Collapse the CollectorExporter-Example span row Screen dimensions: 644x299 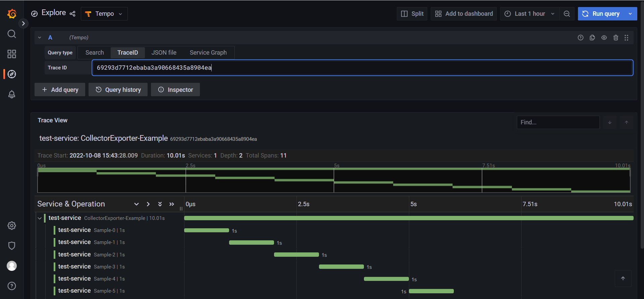(40, 218)
